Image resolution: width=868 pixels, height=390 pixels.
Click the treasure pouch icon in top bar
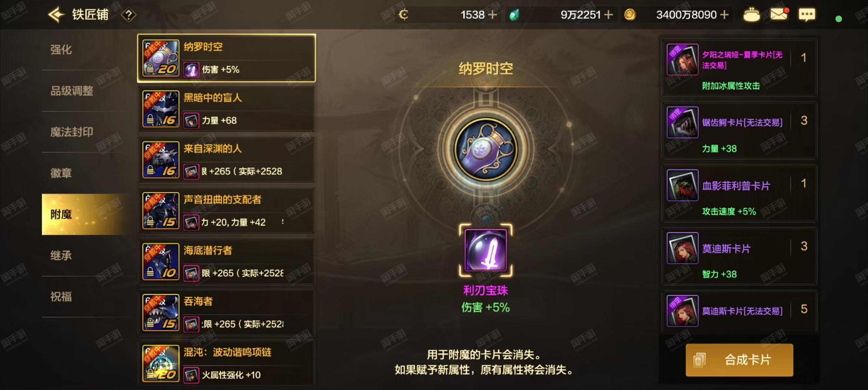pos(751,15)
